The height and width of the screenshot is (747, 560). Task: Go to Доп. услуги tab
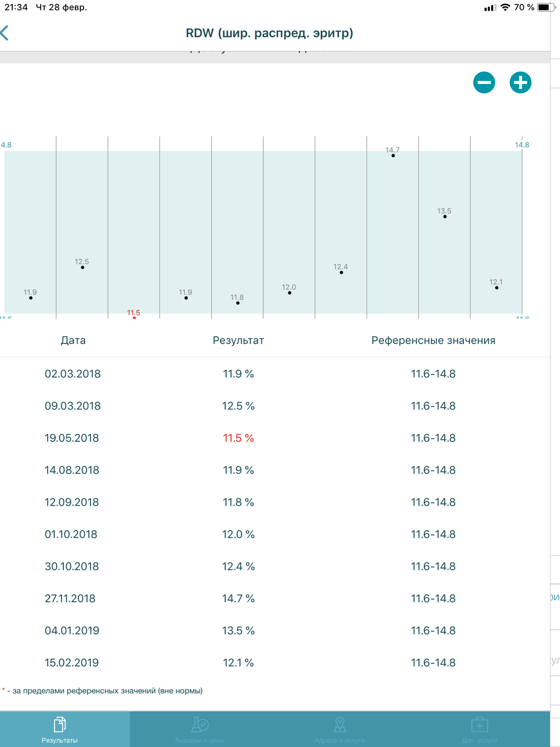point(480,730)
